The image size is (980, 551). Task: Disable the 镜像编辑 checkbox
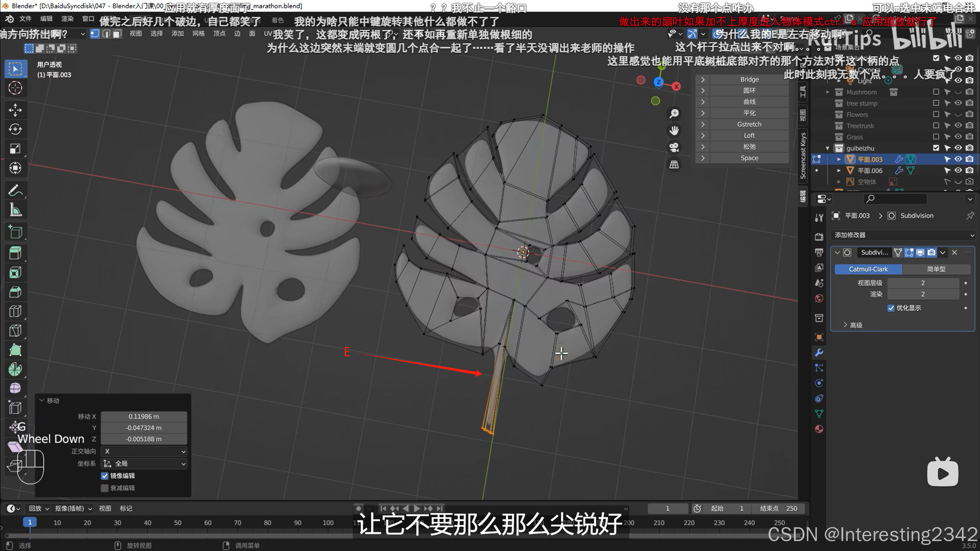tap(105, 476)
